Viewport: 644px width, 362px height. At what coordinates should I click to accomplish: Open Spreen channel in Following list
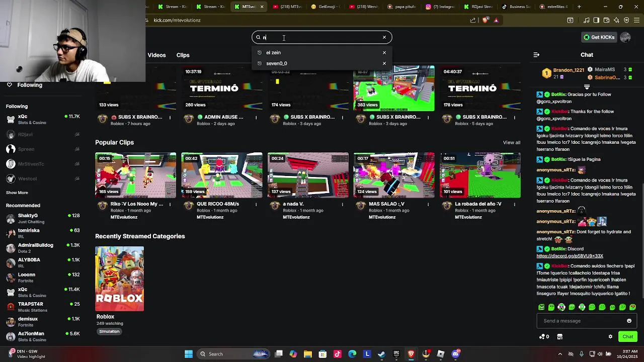click(x=43, y=149)
